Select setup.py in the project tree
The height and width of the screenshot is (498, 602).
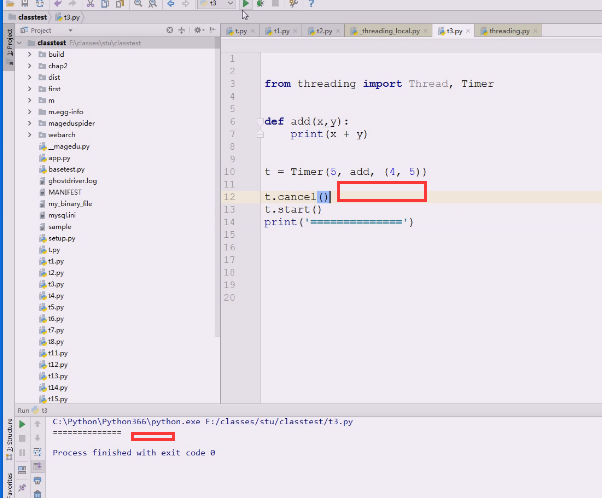(62, 238)
